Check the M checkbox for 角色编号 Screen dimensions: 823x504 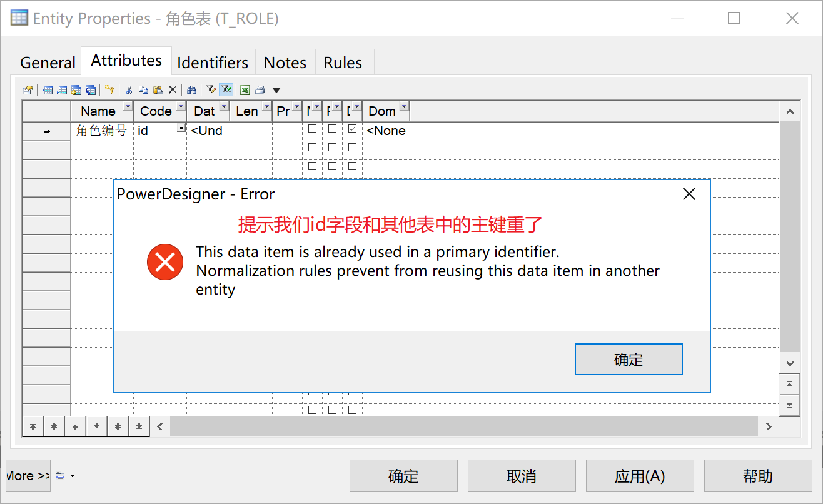(x=313, y=129)
